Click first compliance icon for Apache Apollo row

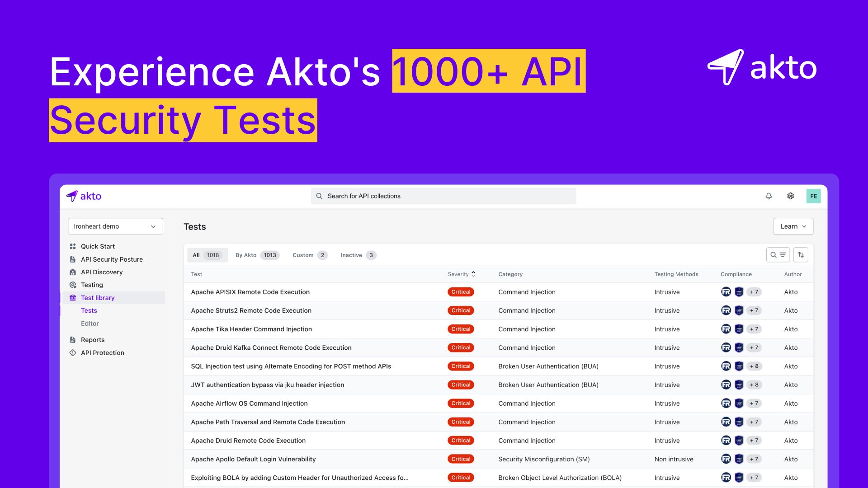click(726, 459)
